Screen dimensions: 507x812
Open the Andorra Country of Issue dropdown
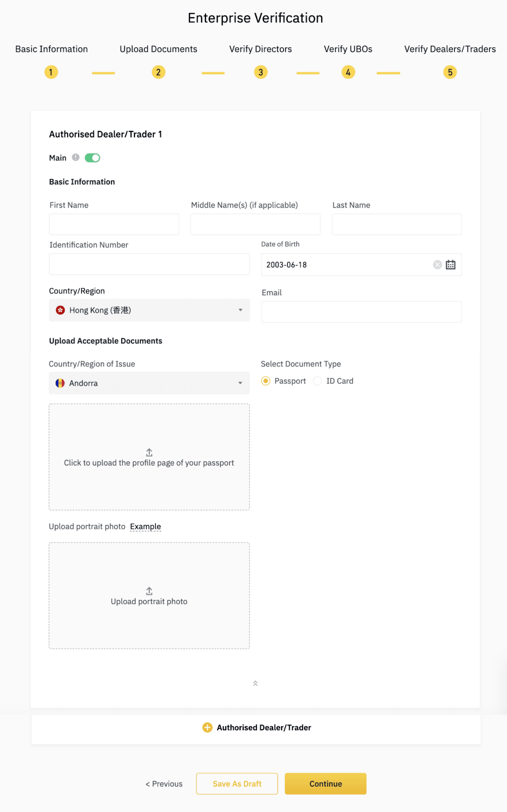point(149,383)
